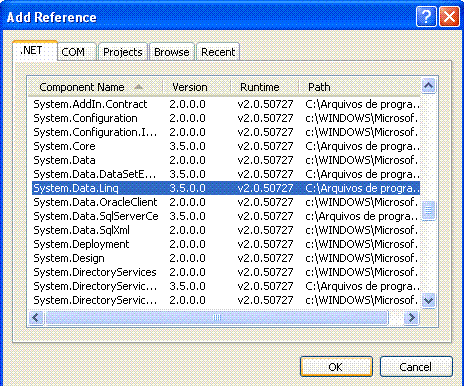Click version 2.0.0.0 of System.Deployment
The width and height of the screenshot is (464, 386).
click(187, 244)
